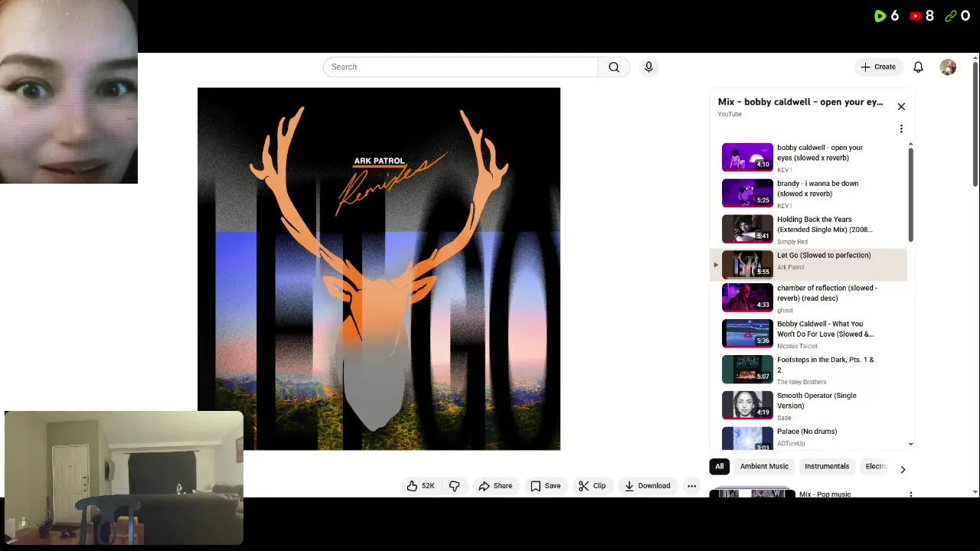The image size is (980, 551).
Task: Open the playlist panel three-dot menu
Action: click(x=901, y=129)
